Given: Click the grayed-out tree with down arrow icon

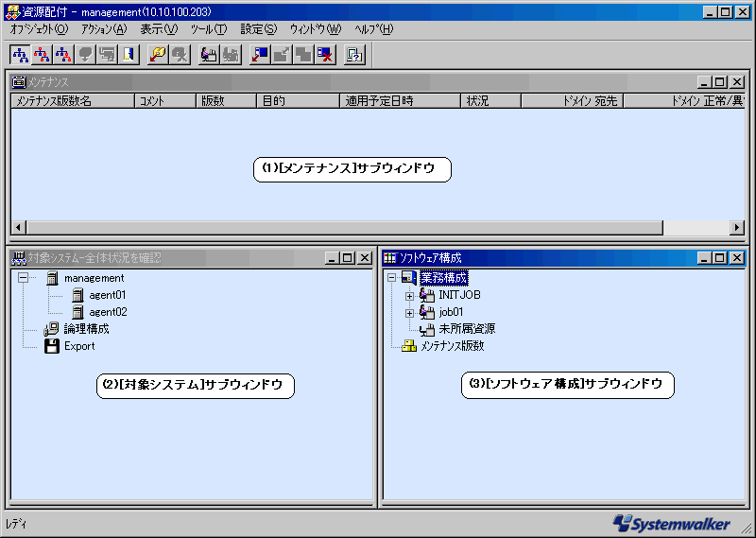Looking at the screenshot, I should point(85,55).
